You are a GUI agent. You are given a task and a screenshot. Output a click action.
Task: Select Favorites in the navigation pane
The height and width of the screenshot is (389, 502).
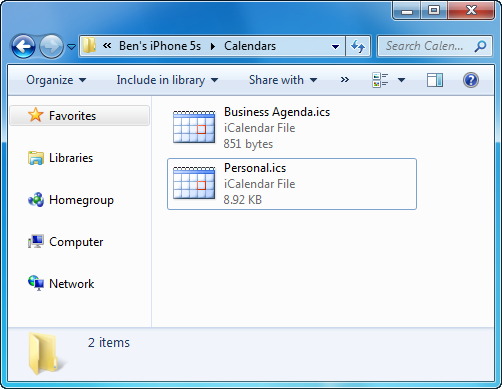tap(80, 116)
